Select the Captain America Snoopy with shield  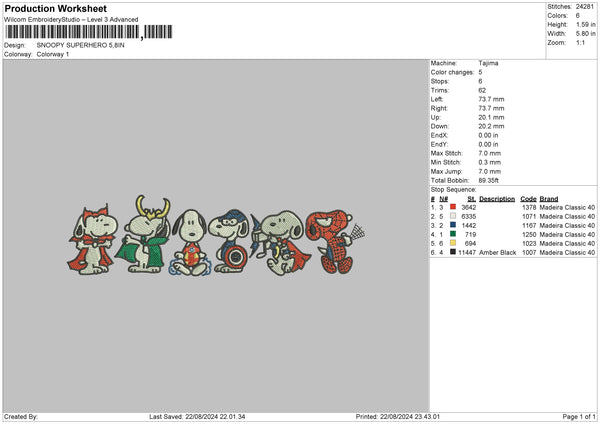(230, 241)
